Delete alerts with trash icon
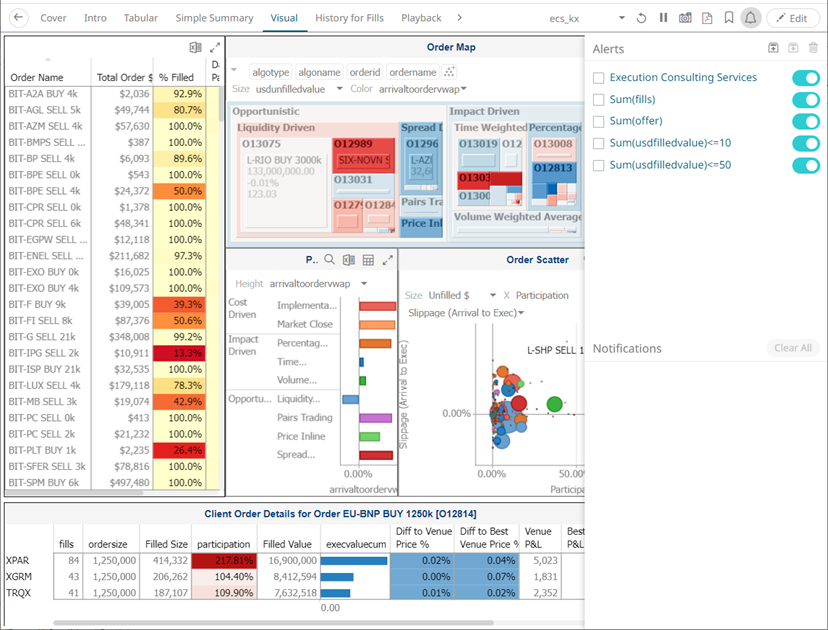 tap(813, 48)
